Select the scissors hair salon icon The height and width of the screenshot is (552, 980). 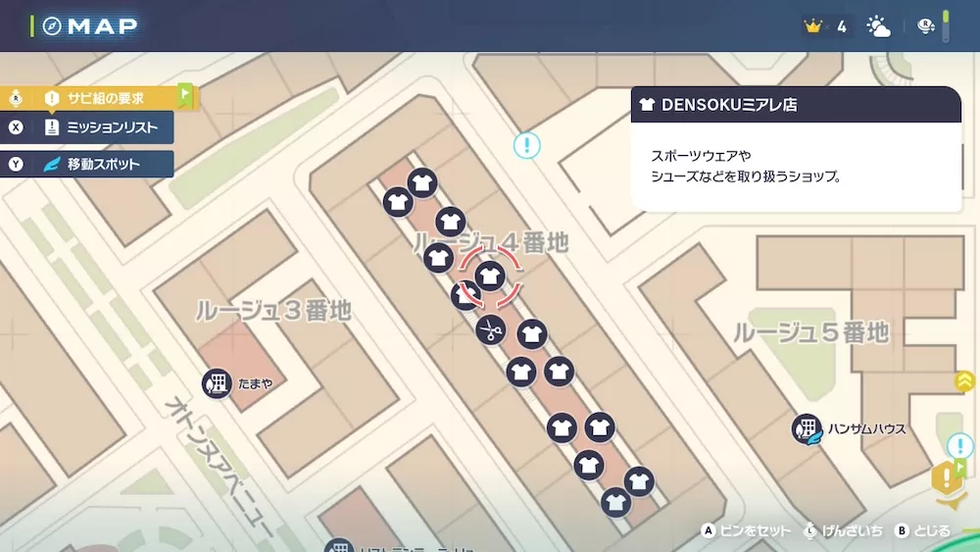coord(491,329)
